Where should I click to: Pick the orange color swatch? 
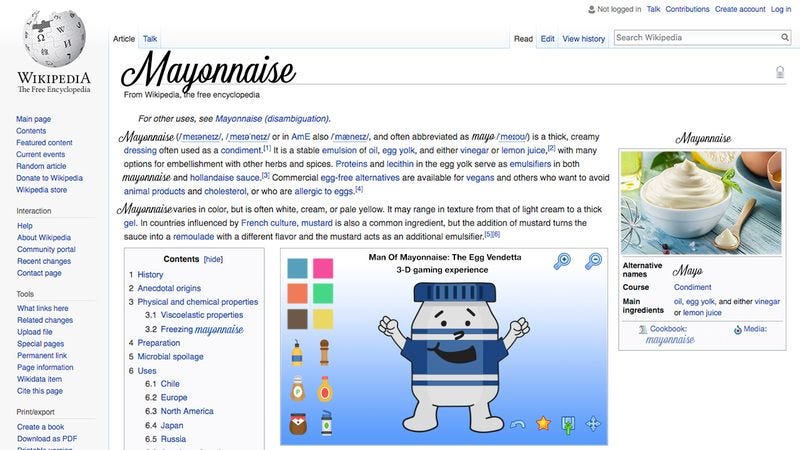click(x=297, y=294)
